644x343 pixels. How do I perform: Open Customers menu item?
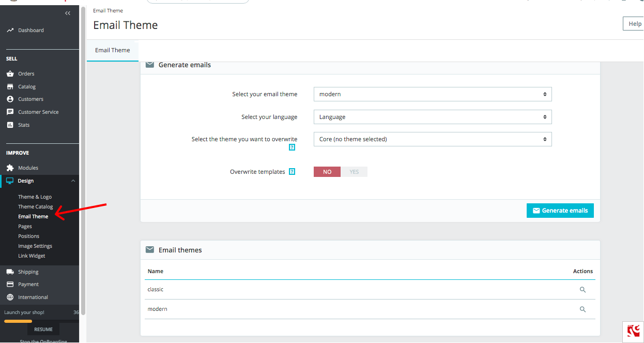click(x=30, y=99)
